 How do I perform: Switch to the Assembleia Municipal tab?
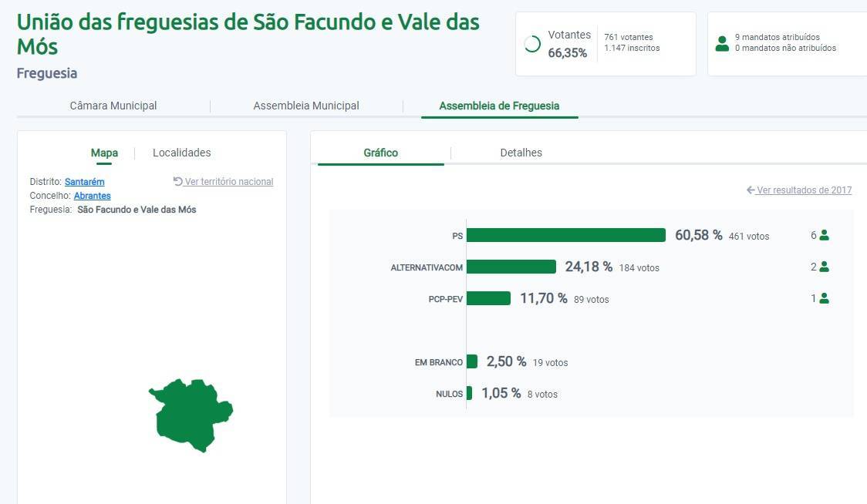(x=306, y=106)
